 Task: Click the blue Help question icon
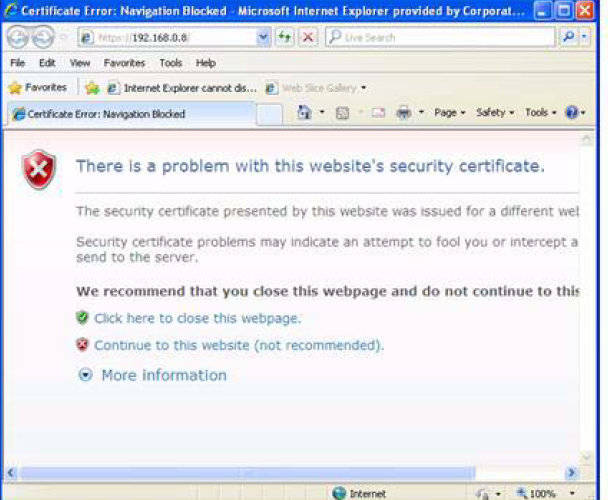[x=572, y=113]
